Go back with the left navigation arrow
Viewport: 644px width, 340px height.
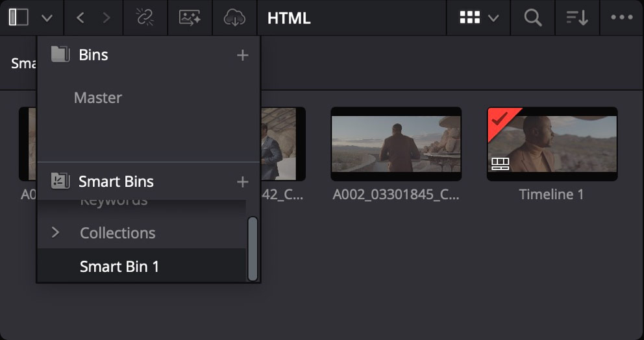[80, 18]
